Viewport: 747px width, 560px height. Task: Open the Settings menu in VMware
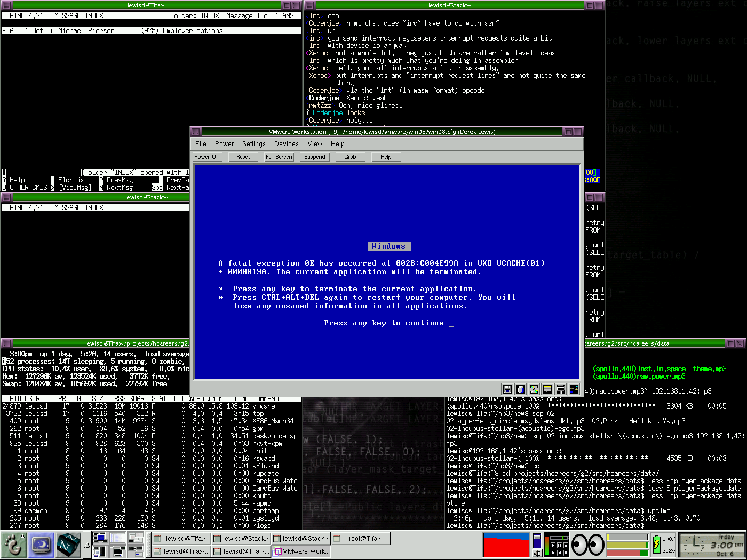click(x=254, y=144)
